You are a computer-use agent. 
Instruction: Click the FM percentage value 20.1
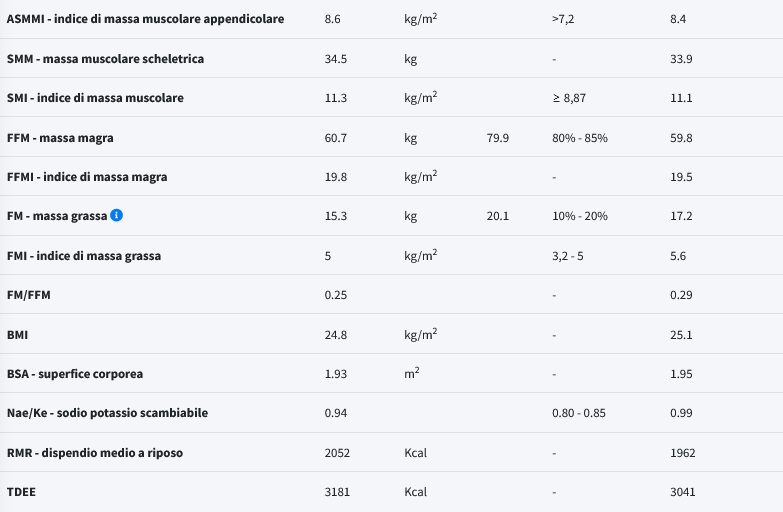[x=498, y=216]
